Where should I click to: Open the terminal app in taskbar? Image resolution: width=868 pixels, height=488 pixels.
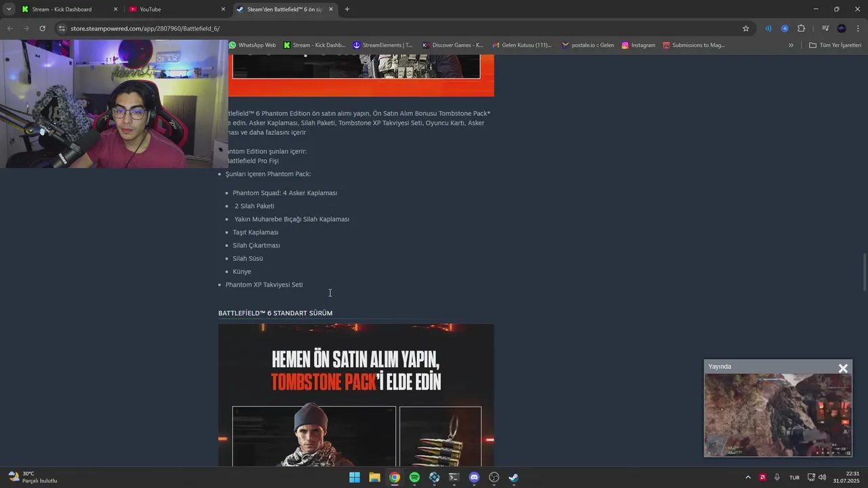coord(454,477)
